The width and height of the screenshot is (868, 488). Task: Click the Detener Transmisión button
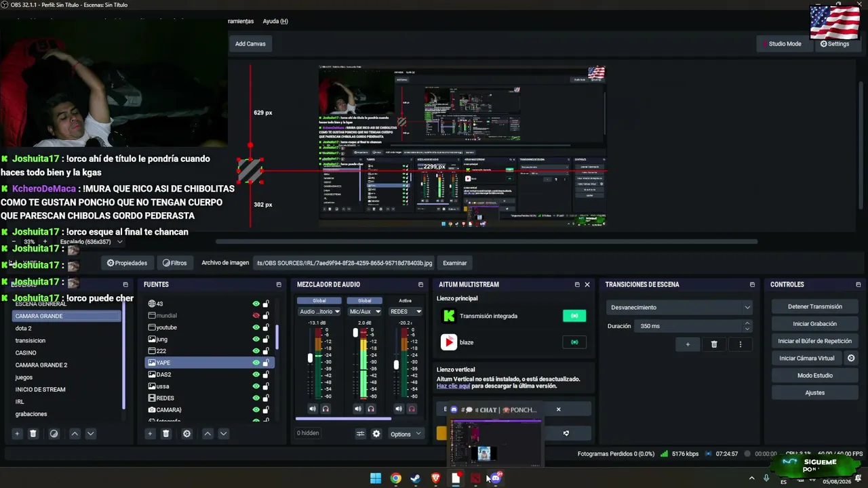coord(815,306)
